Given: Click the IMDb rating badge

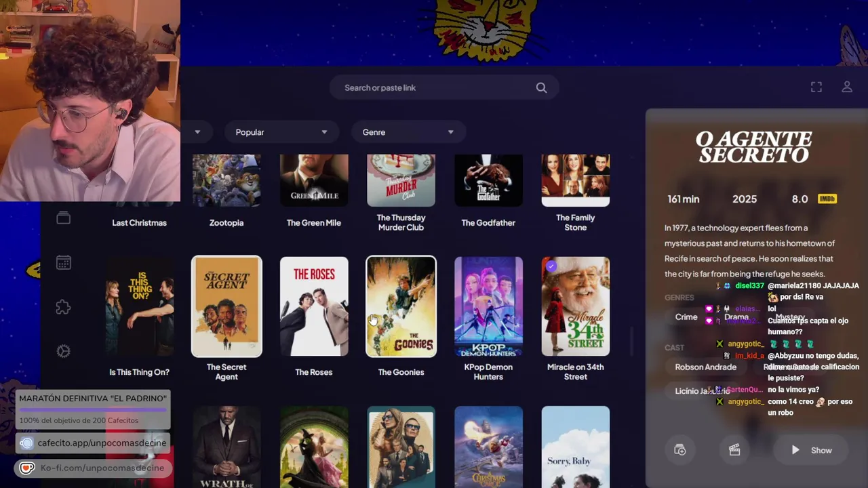Looking at the screenshot, I should point(827,199).
